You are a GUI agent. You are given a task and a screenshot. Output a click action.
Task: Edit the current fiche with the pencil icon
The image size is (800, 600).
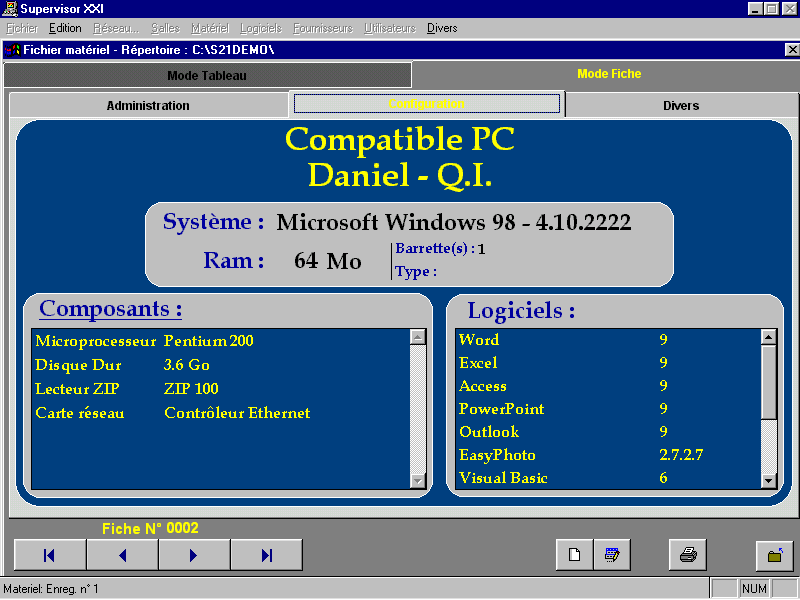612,555
